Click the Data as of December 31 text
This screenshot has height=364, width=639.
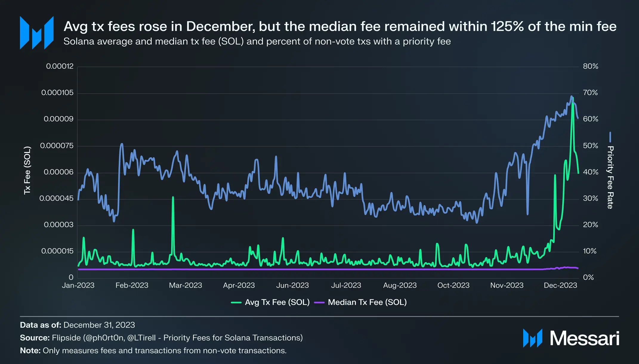78,325
